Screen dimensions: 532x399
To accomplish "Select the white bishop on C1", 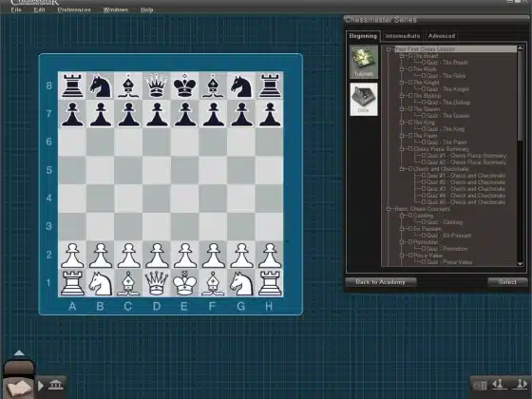I will [128, 283].
